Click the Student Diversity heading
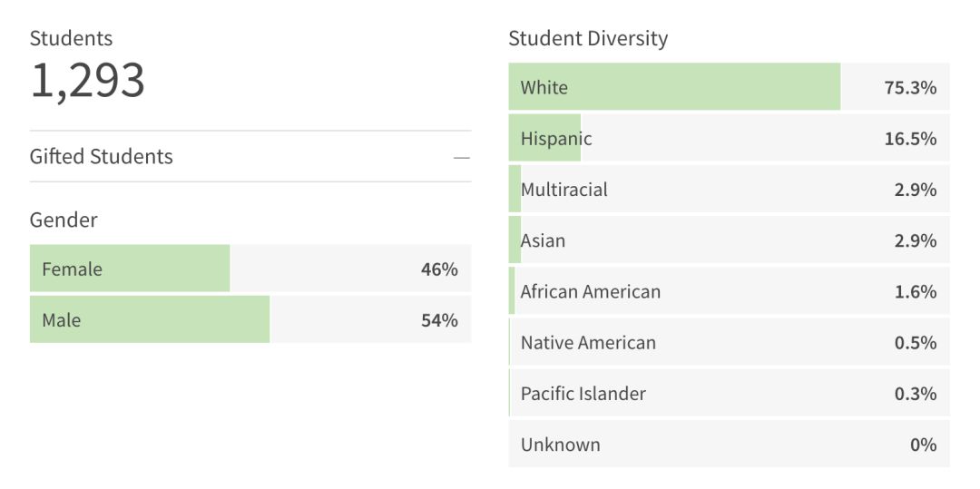Image resolution: width=980 pixels, height=489 pixels. coord(587,38)
